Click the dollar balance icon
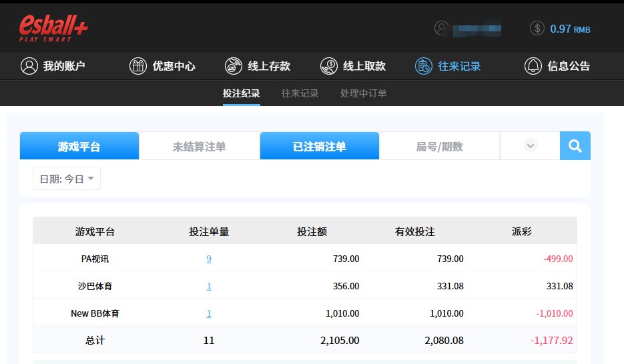The width and height of the screenshot is (624, 364). (537, 28)
